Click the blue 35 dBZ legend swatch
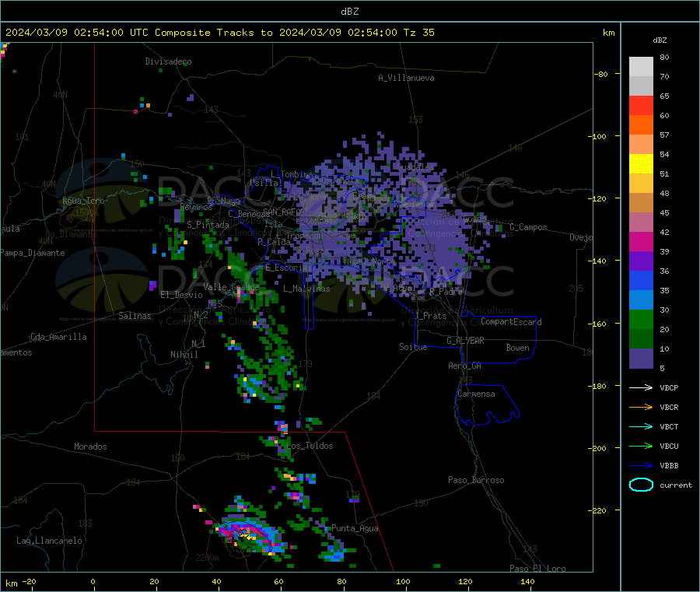 641,280
